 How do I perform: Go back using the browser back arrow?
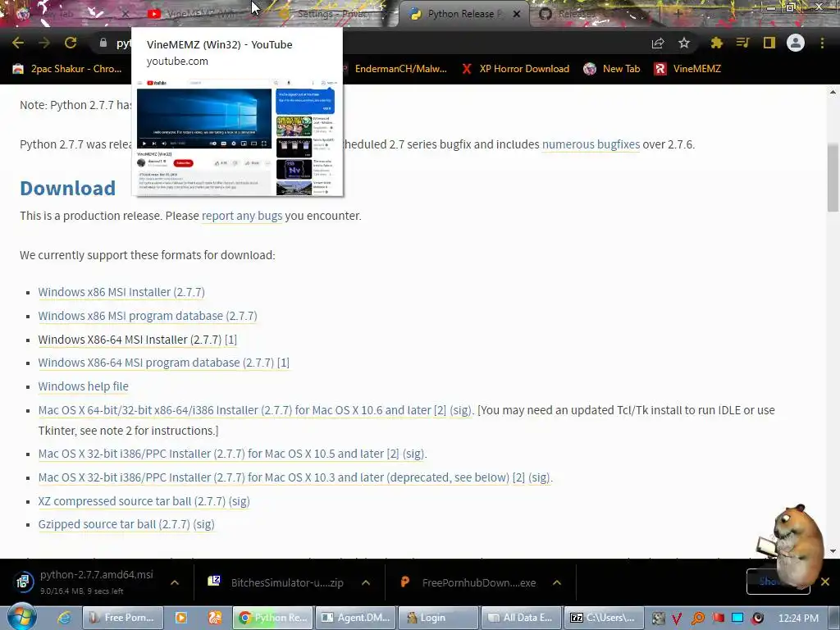18,43
